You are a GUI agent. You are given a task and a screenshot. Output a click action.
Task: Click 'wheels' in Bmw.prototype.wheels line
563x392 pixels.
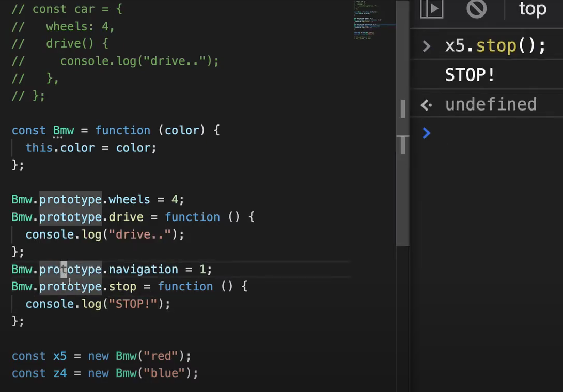[129, 199]
